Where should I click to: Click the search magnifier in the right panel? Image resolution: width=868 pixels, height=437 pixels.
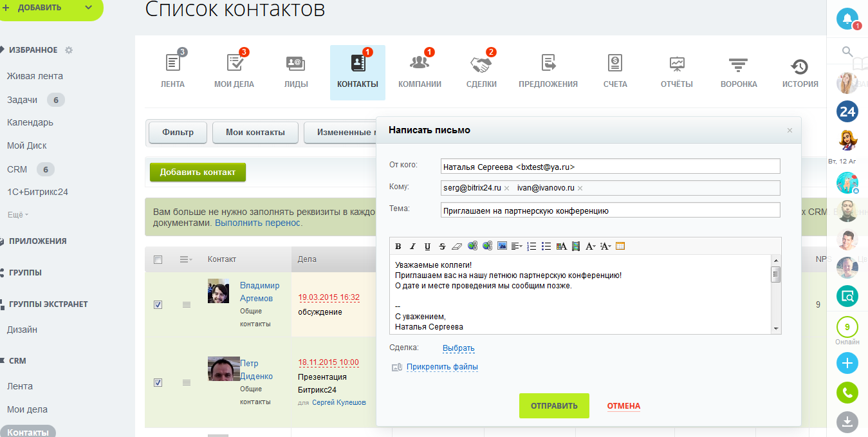click(847, 51)
